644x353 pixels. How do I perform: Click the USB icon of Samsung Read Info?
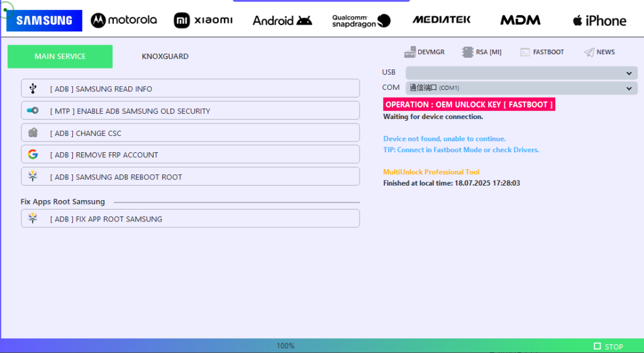click(33, 88)
